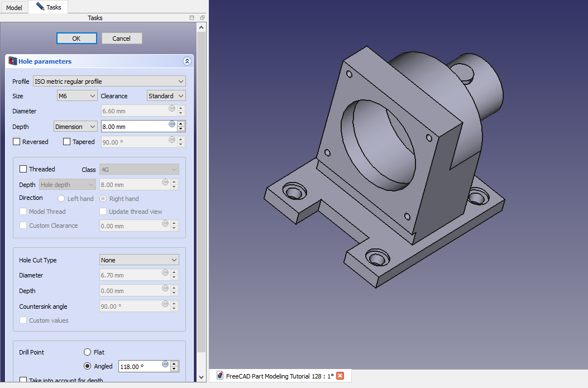The width and height of the screenshot is (588, 388).
Task: Click the Depth value input field
Action: pyautogui.click(x=133, y=127)
